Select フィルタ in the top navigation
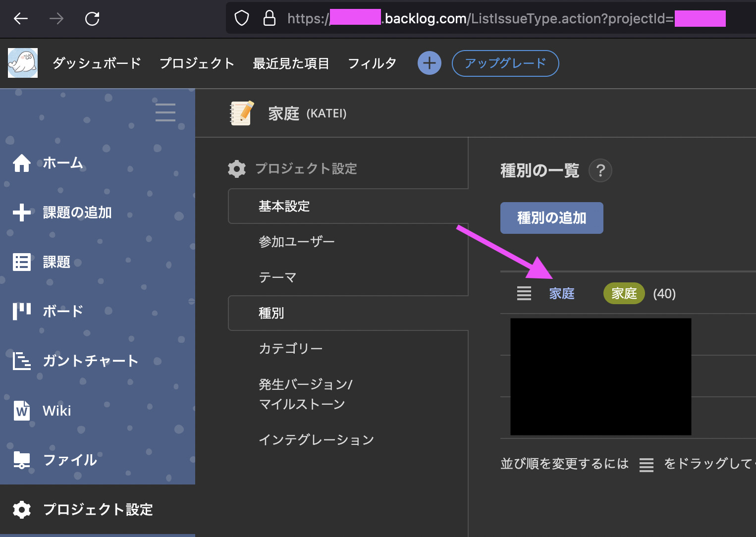The width and height of the screenshot is (756, 537). pyautogui.click(x=372, y=63)
